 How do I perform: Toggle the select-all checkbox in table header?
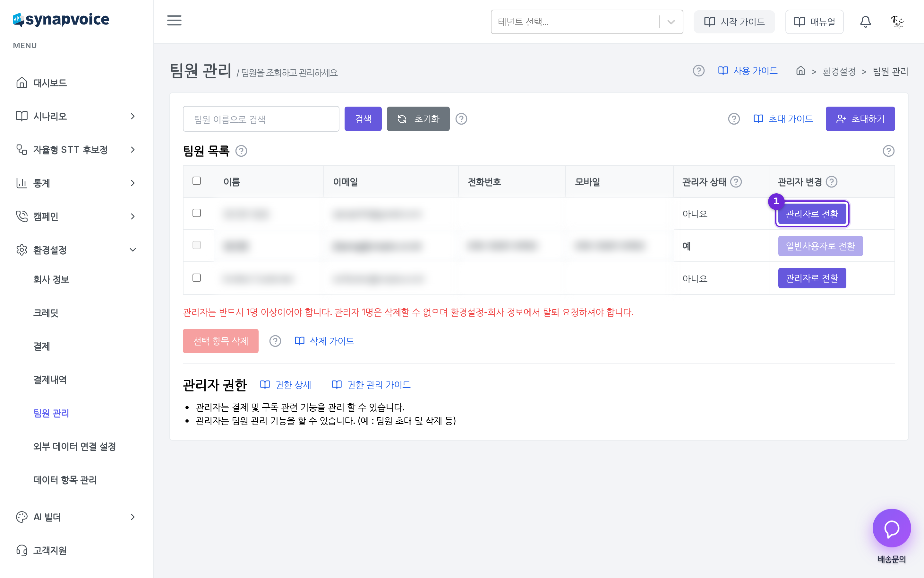(197, 181)
